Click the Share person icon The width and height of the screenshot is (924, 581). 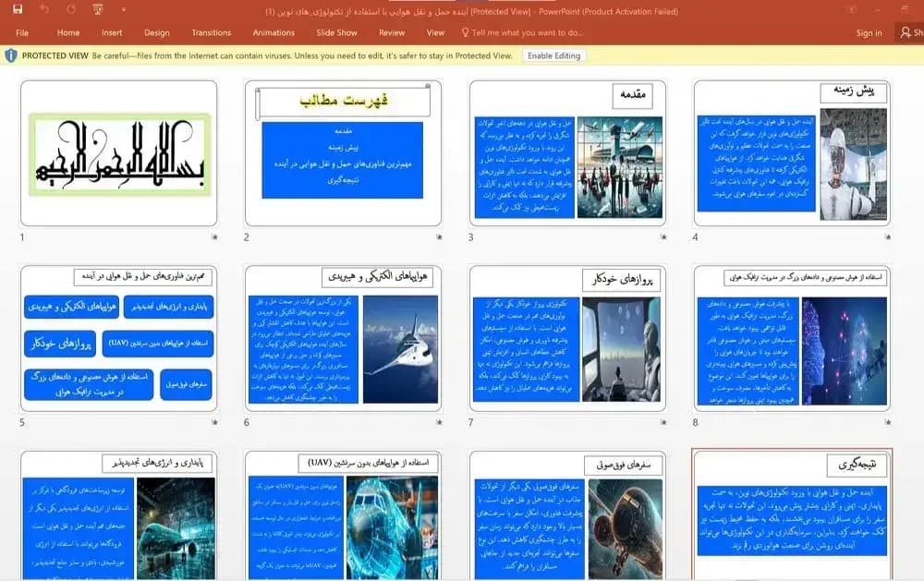pyautogui.click(x=906, y=32)
